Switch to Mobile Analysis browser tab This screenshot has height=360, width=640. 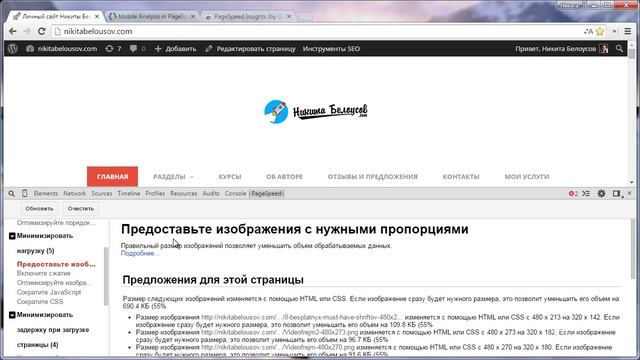152,17
